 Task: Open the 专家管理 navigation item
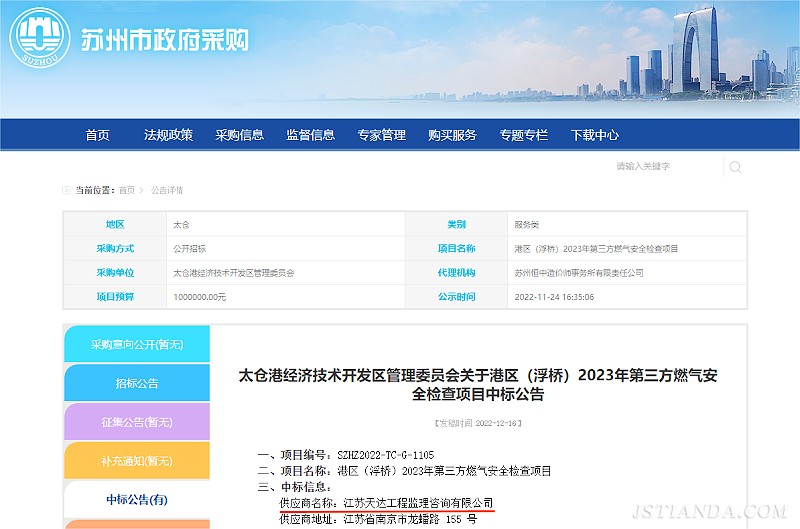click(381, 135)
